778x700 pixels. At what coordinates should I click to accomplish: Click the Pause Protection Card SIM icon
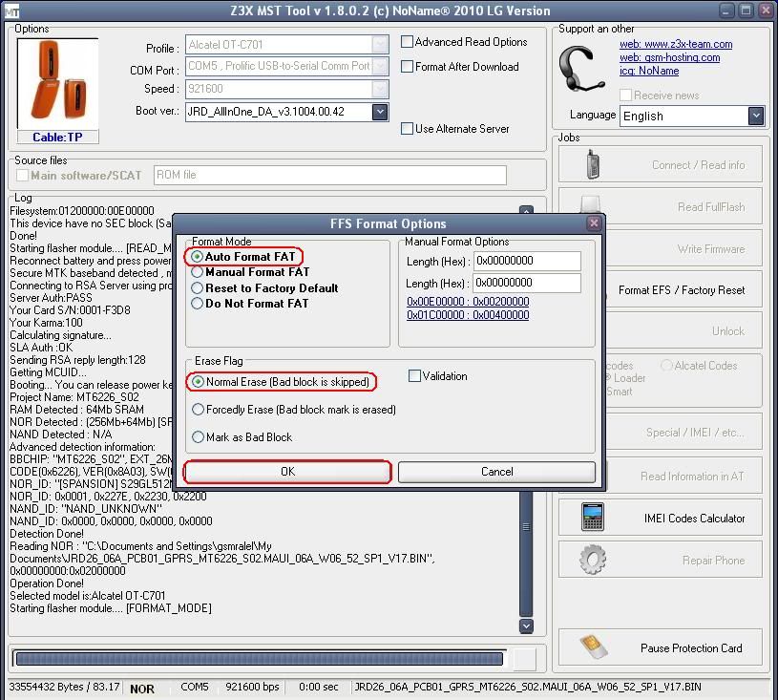tap(593, 647)
